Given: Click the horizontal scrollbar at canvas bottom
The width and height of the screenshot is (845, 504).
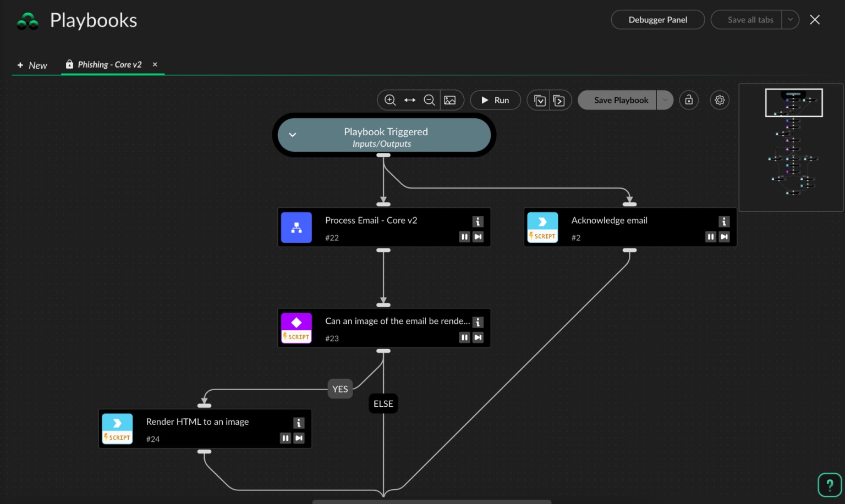Looking at the screenshot, I should pos(431,501).
